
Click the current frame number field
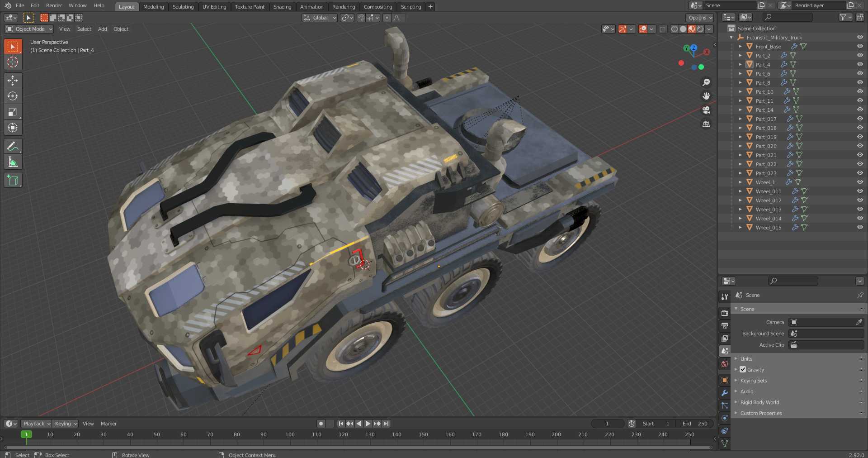click(607, 424)
